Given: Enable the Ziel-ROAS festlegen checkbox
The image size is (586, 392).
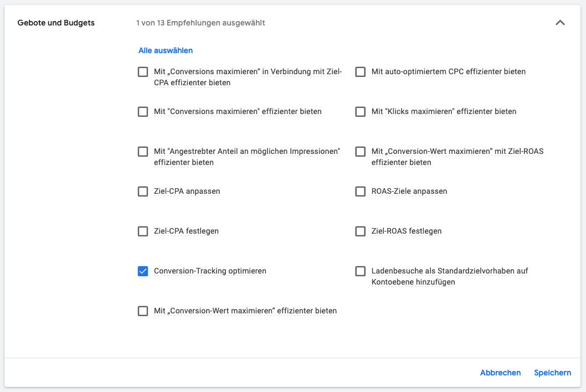Looking at the screenshot, I should (361, 231).
